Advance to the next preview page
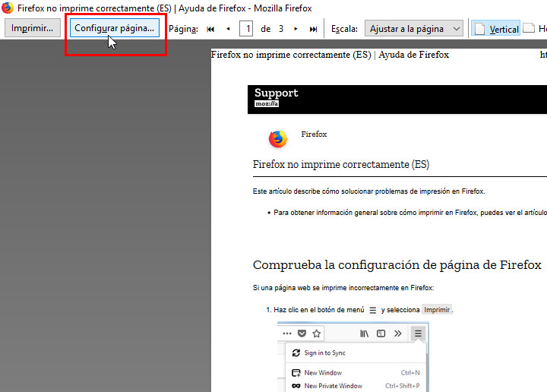 (x=296, y=29)
